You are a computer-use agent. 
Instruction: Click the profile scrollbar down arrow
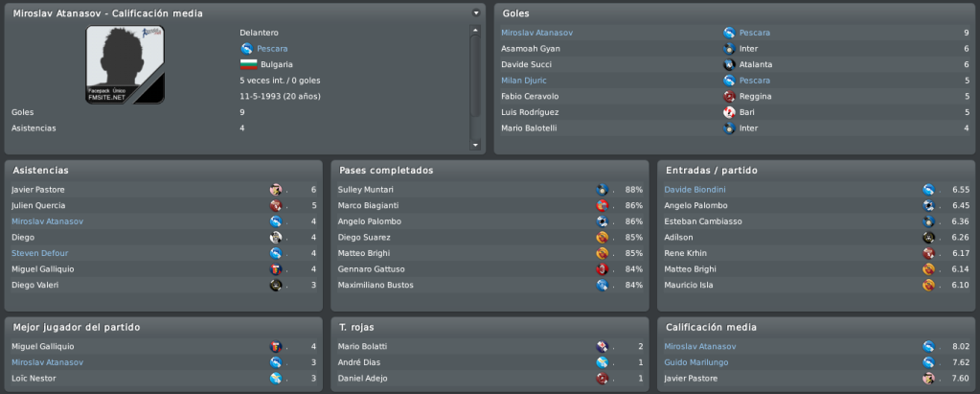point(475,145)
